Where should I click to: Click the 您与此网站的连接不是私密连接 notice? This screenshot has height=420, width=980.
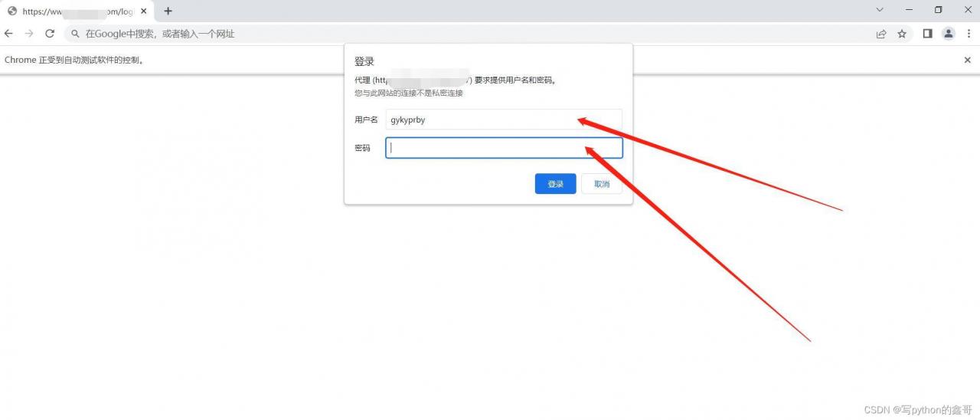(409, 94)
